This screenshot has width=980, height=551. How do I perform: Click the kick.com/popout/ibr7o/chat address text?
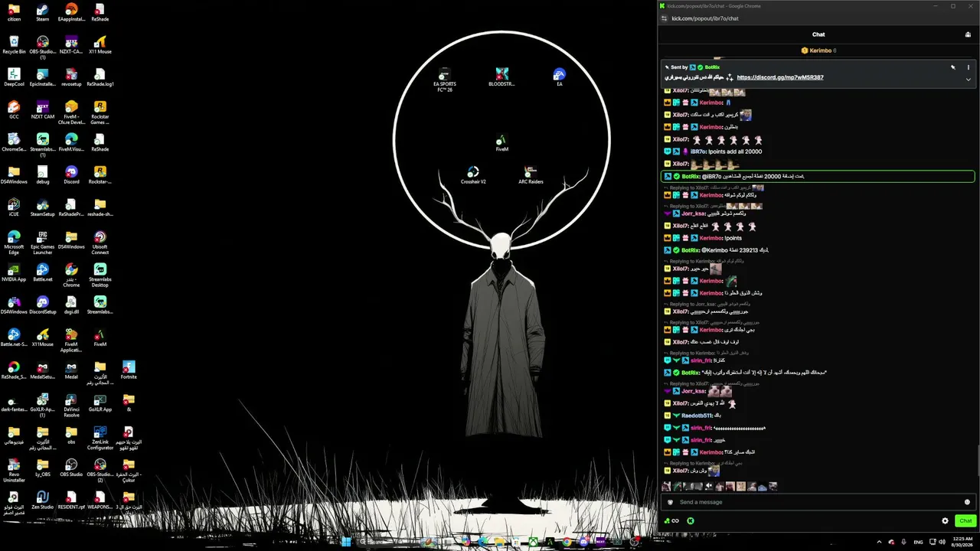705,18
